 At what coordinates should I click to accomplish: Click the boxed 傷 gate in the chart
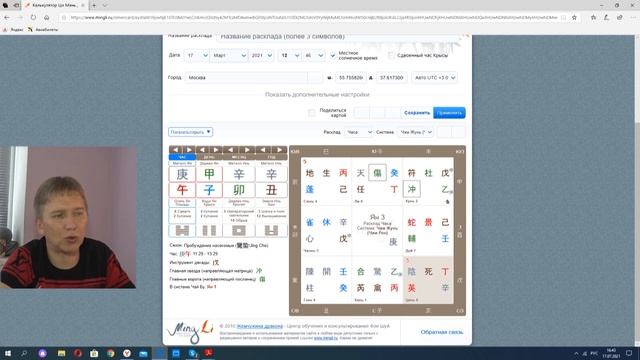tap(377, 173)
